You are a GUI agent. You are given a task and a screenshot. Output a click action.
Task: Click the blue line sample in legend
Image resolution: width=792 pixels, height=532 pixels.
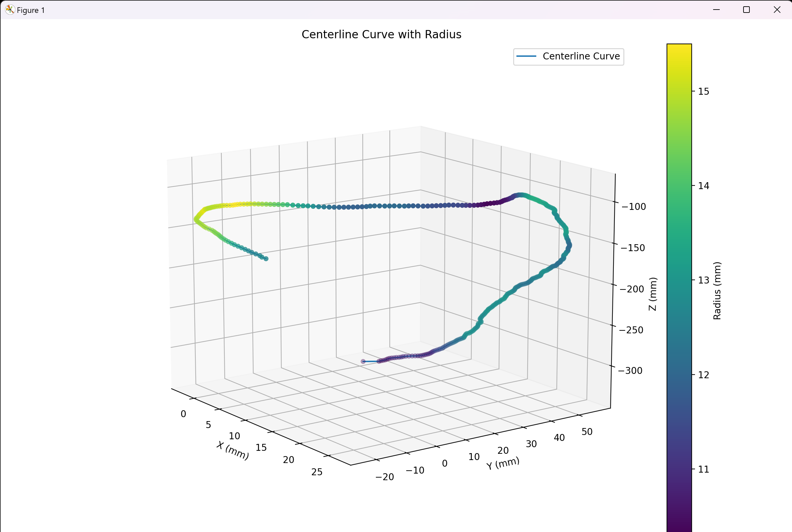pyautogui.click(x=526, y=56)
